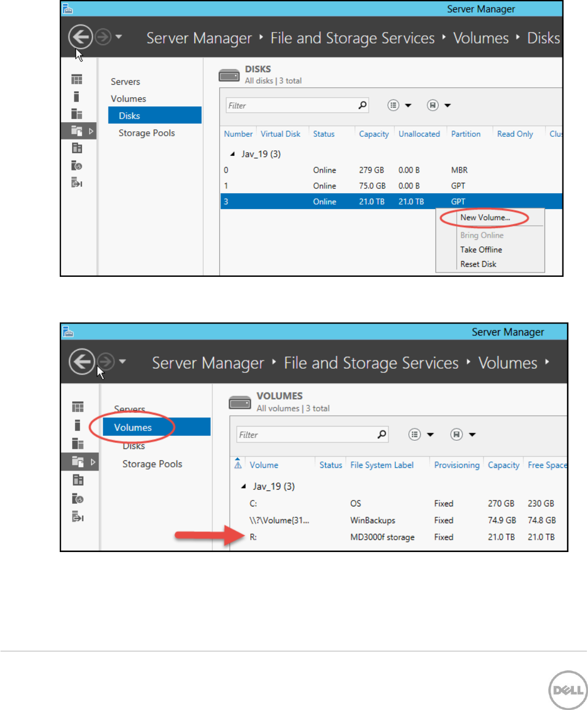The width and height of the screenshot is (588, 710).
Task: Select disk 3 row with 21.0 TB capacity
Action: tap(391, 202)
